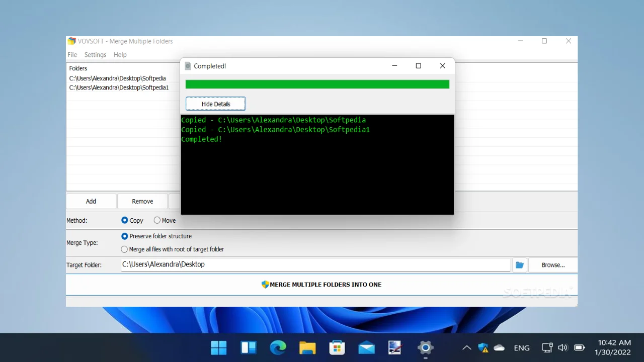Click the network tray icon
The image size is (644, 362).
pyautogui.click(x=547, y=347)
